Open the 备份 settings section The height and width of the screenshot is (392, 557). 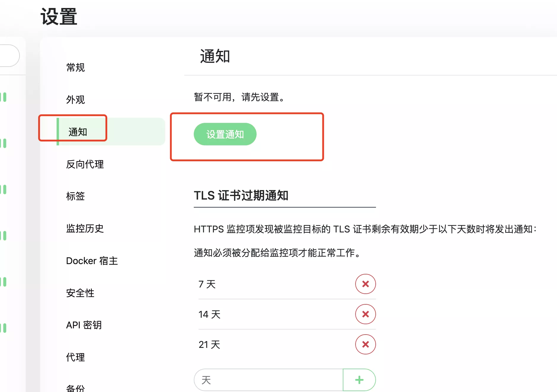pyautogui.click(x=76, y=388)
